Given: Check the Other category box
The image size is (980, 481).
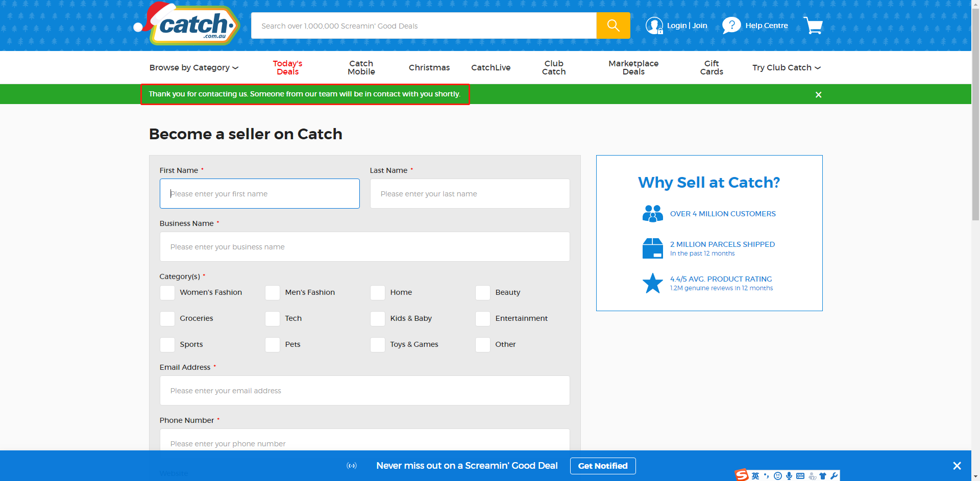Looking at the screenshot, I should point(483,345).
